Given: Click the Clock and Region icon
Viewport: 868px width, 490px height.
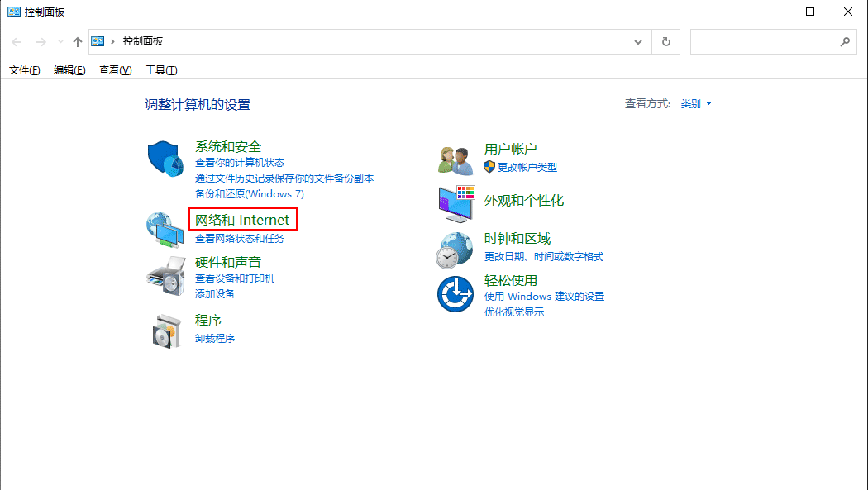Looking at the screenshot, I should [455, 250].
